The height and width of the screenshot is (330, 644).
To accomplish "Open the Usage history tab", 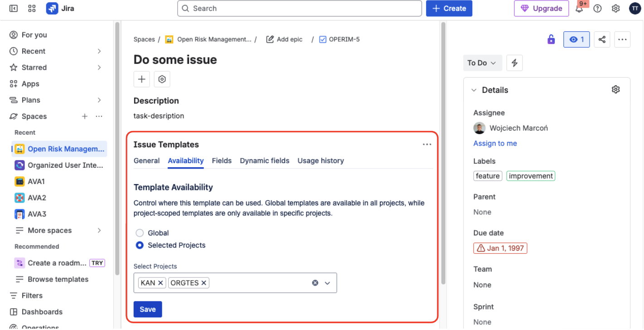I will click(x=320, y=160).
